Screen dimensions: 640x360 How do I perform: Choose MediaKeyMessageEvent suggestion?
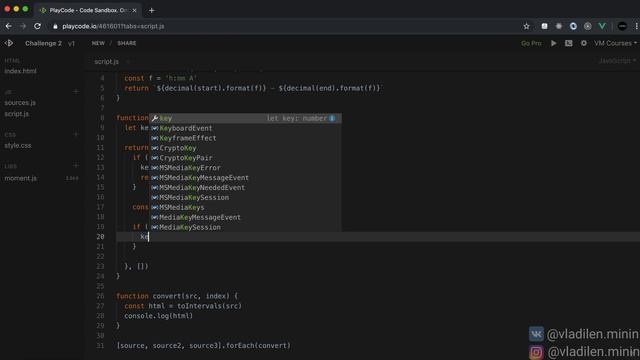245,217
